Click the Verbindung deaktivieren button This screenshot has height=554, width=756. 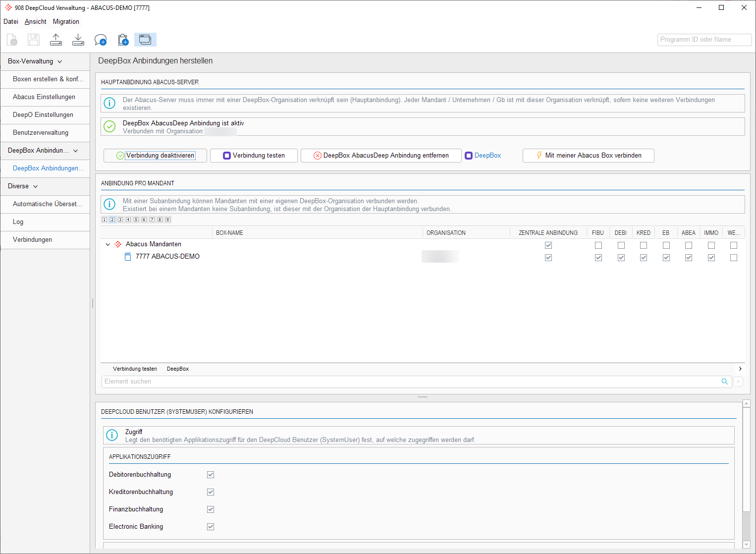(155, 156)
